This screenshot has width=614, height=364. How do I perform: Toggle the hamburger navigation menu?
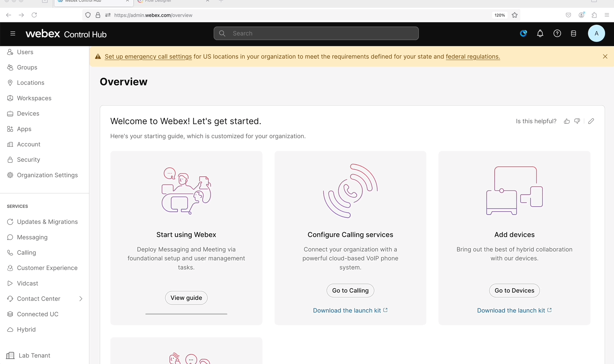[13, 33]
